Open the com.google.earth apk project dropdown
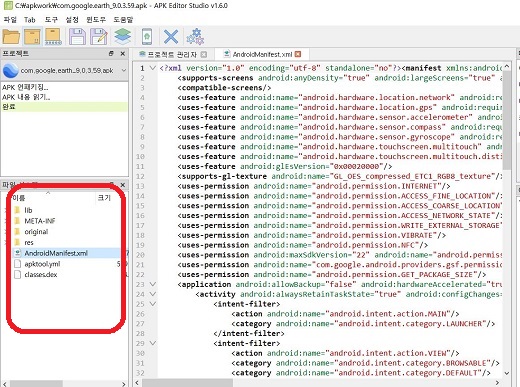The width and height of the screenshot is (520, 387). tap(64, 70)
